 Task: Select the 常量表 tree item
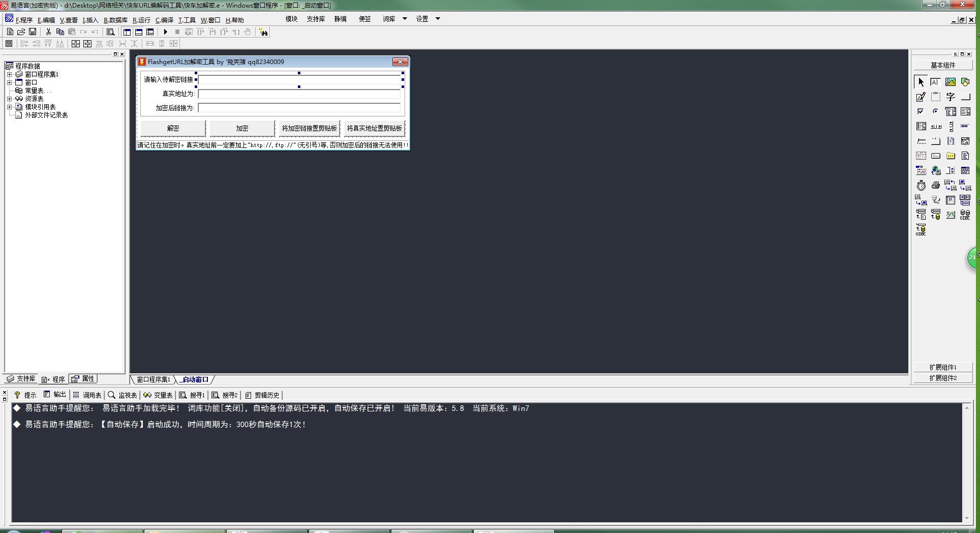pyautogui.click(x=34, y=91)
